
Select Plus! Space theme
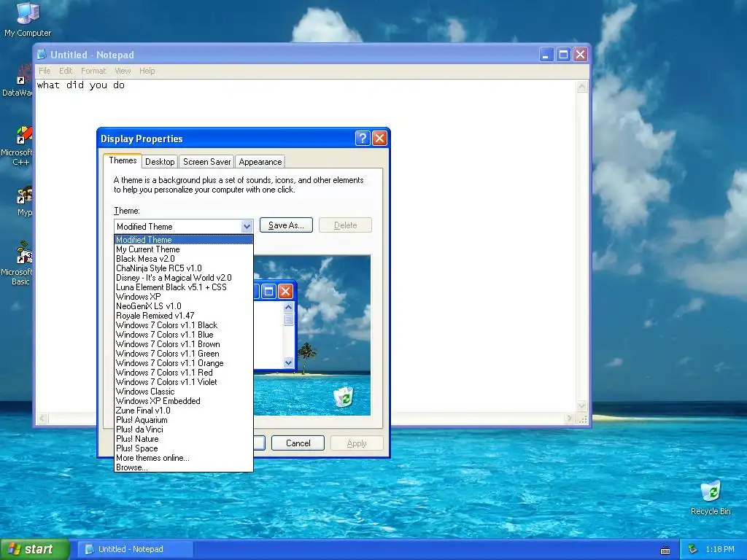(183, 448)
